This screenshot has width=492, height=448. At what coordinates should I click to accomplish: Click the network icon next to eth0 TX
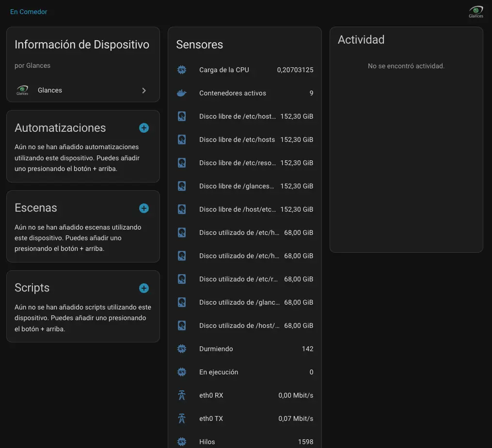click(182, 418)
